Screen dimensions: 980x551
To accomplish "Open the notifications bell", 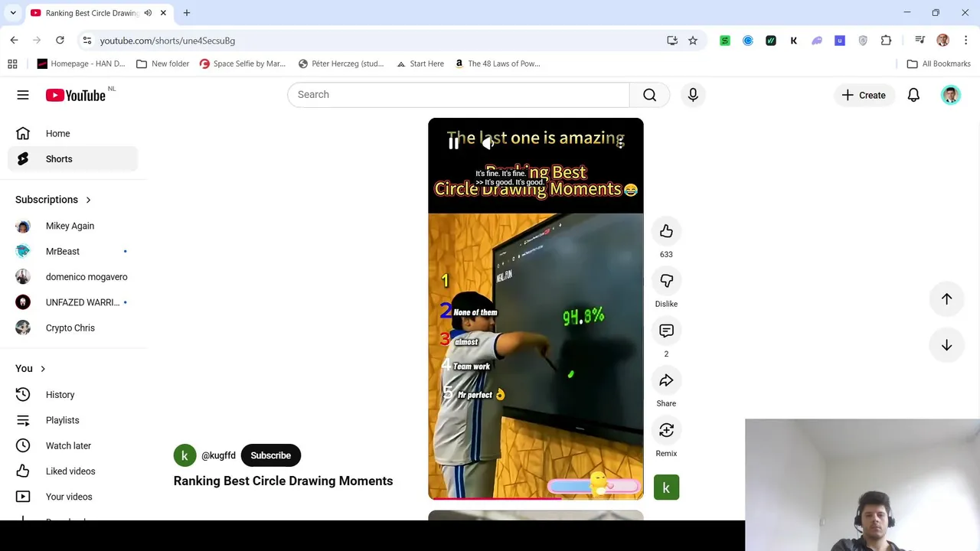I will [913, 95].
